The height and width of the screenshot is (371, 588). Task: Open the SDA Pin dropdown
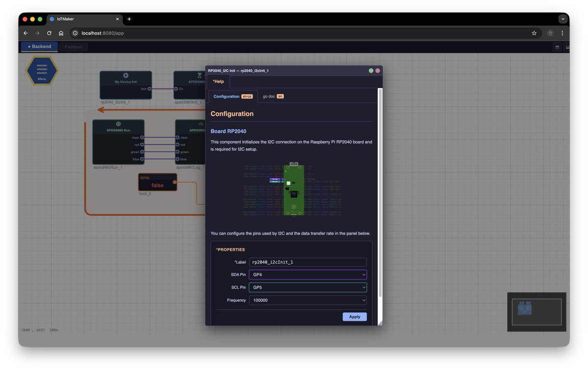(x=308, y=275)
